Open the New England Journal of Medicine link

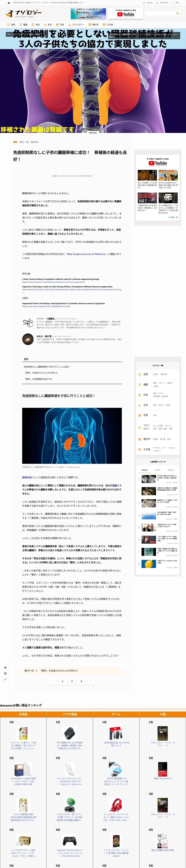click(86, 254)
